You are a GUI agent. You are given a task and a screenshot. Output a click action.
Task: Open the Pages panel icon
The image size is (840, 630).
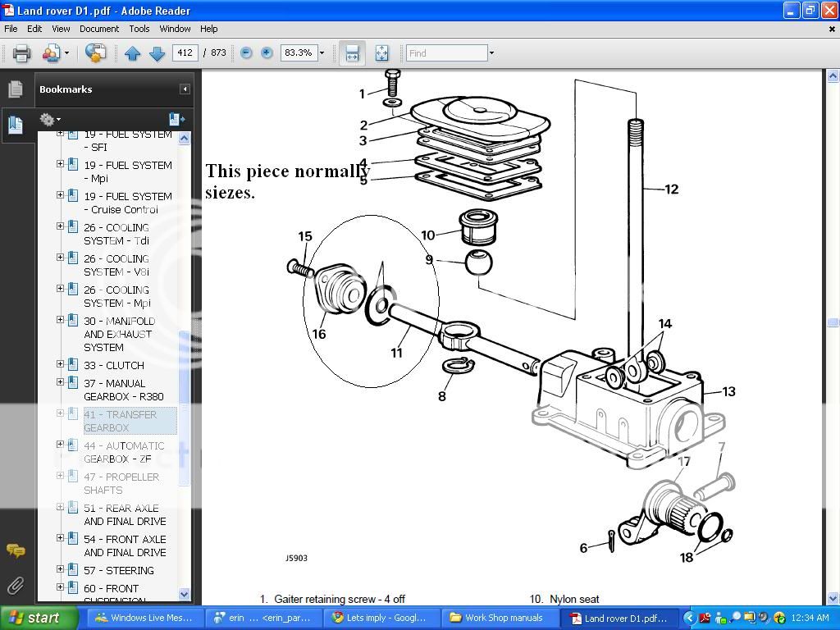(x=16, y=89)
